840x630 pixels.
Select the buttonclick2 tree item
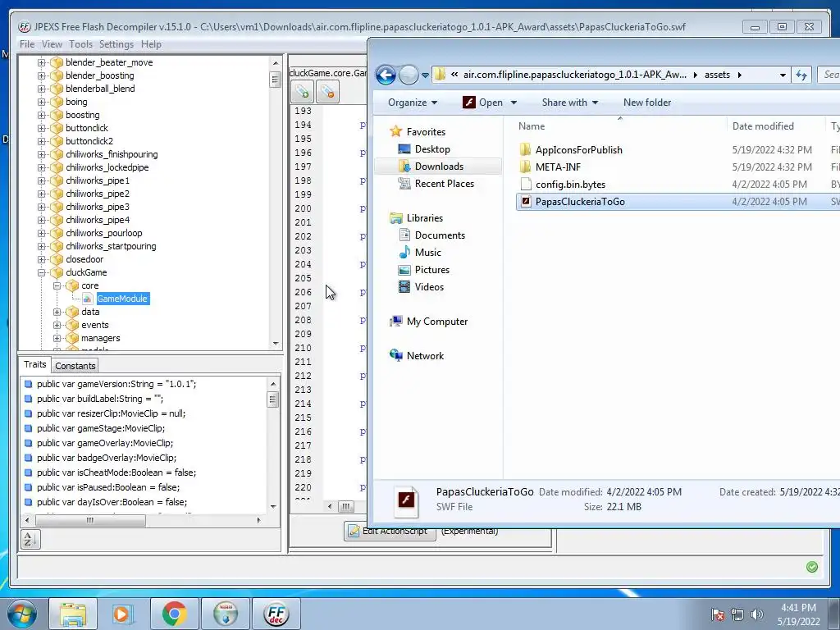(x=89, y=141)
